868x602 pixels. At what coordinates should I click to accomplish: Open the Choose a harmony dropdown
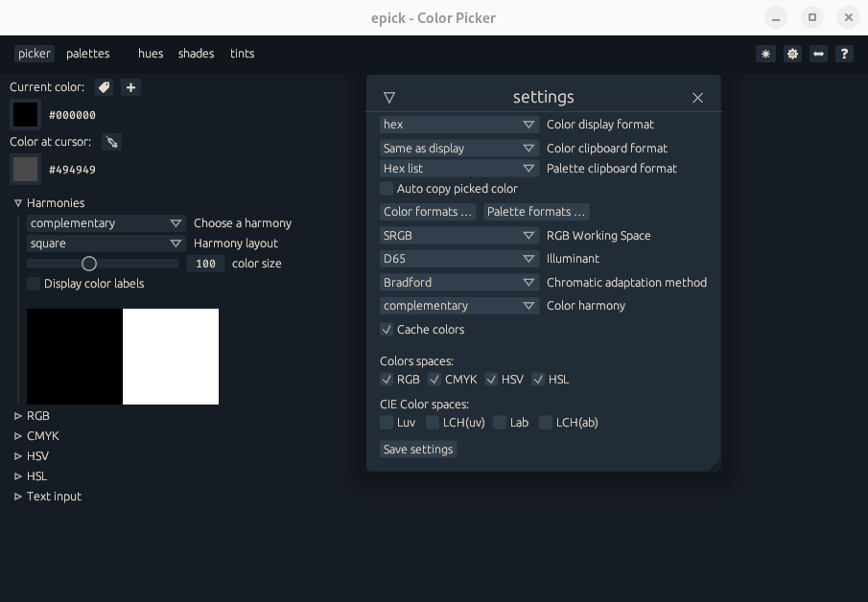pyautogui.click(x=106, y=223)
